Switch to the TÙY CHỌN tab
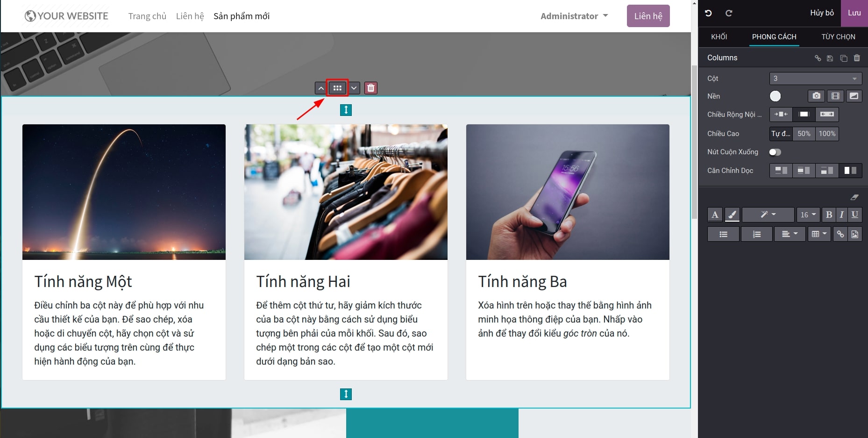 tap(838, 37)
